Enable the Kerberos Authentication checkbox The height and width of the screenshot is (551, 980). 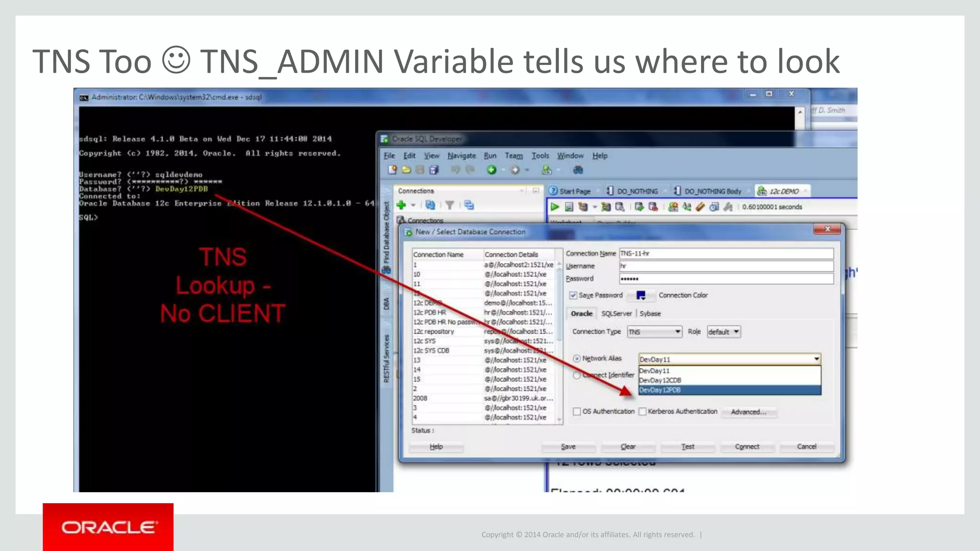point(643,411)
